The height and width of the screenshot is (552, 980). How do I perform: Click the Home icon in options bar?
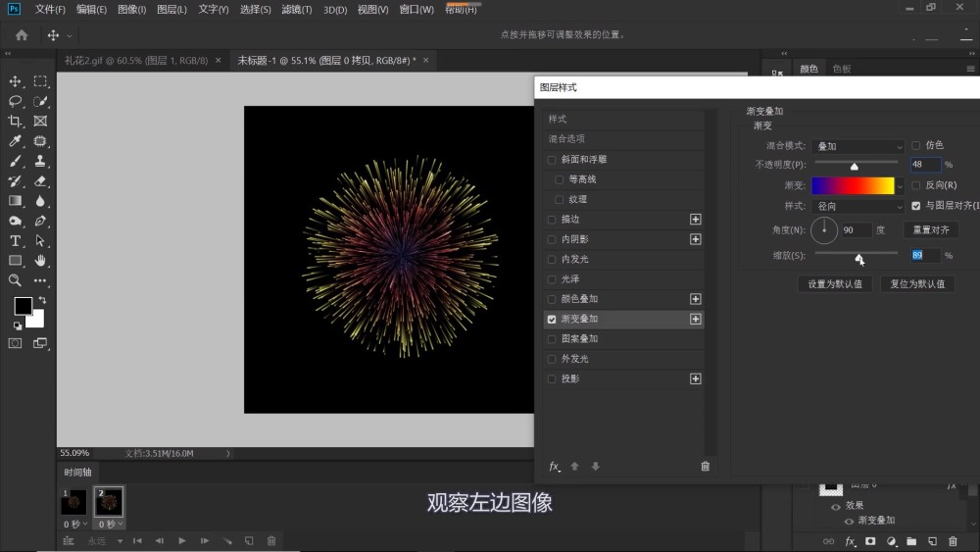click(x=22, y=35)
